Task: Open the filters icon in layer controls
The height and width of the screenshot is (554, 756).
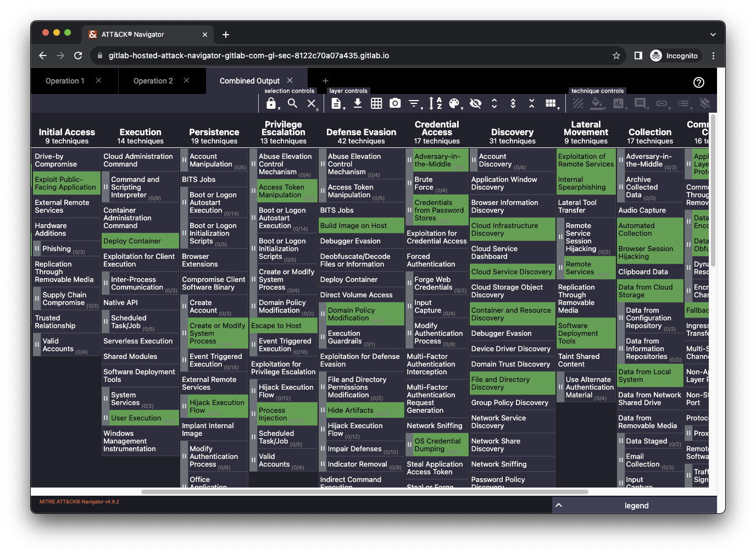Action: point(414,103)
